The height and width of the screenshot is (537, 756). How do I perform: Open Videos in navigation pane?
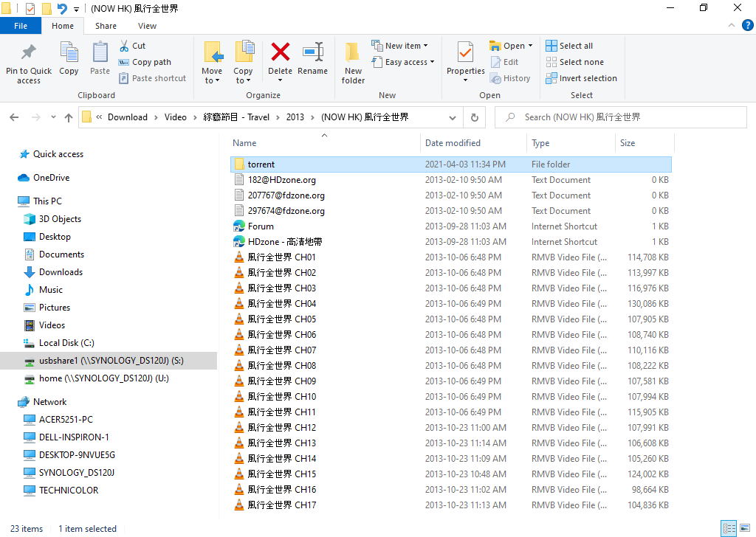click(52, 325)
